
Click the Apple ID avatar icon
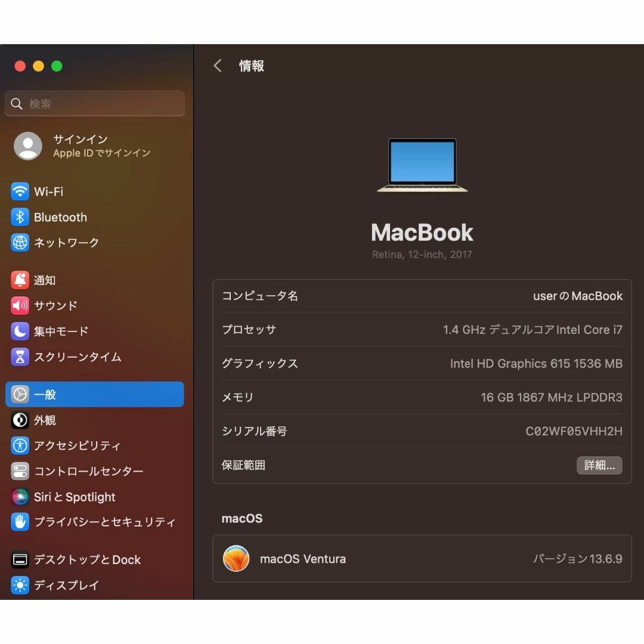(28, 146)
